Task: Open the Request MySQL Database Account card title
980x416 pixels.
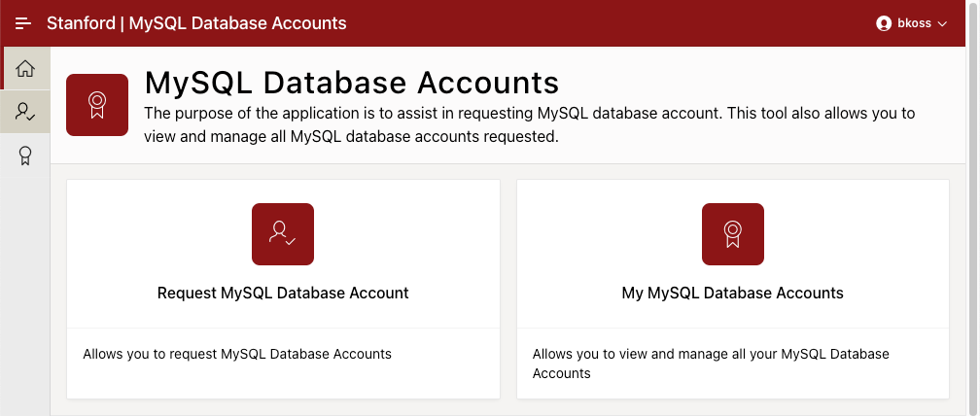Action: [283, 293]
